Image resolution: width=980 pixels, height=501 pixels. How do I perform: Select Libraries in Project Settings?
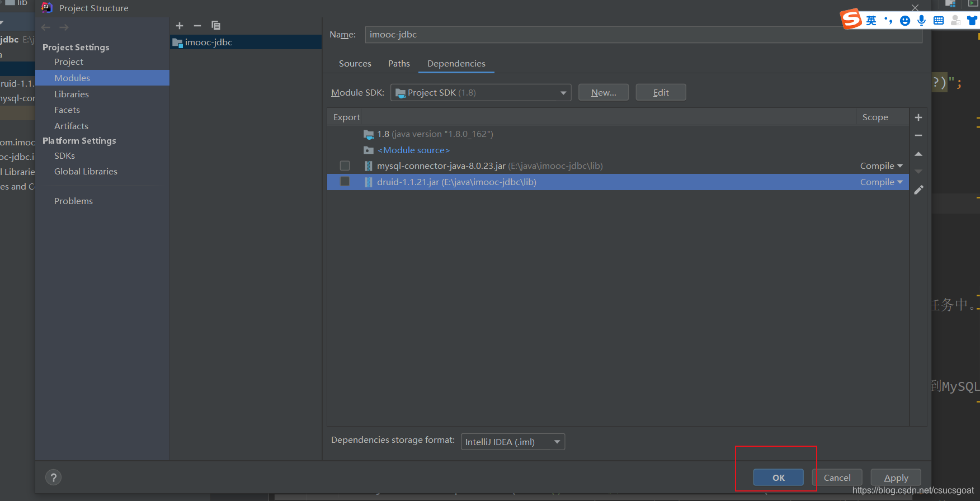[72, 94]
